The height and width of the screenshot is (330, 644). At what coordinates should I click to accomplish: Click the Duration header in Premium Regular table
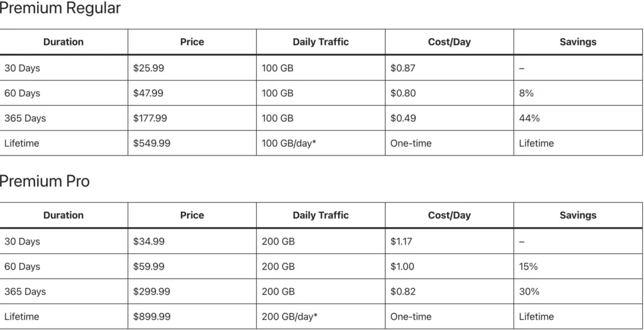coord(64,42)
